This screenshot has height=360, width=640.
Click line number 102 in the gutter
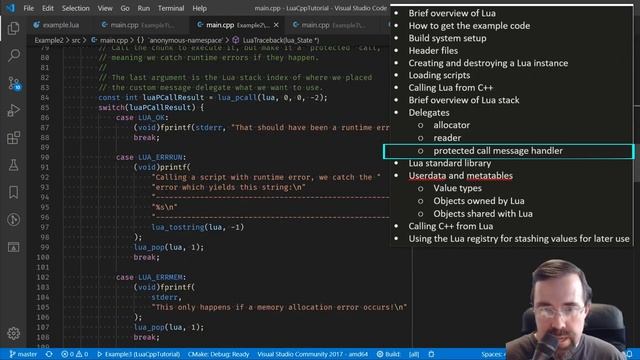coord(43,277)
